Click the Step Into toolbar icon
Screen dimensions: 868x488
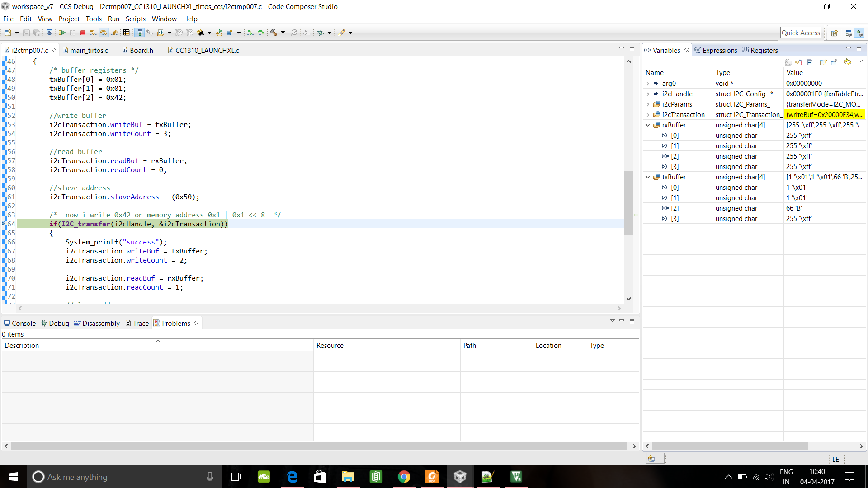coord(93,33)
